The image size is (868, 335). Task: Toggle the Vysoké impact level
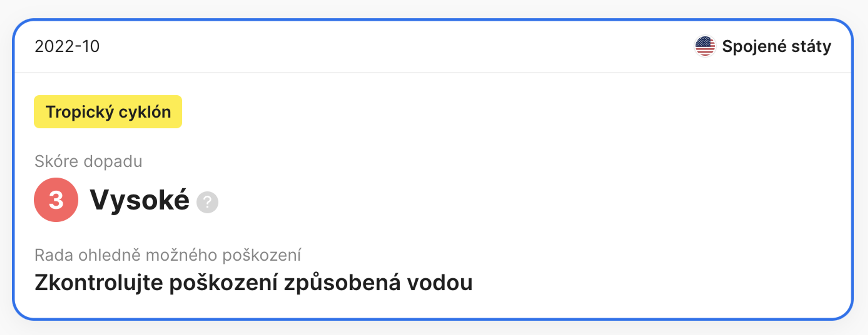140,201
